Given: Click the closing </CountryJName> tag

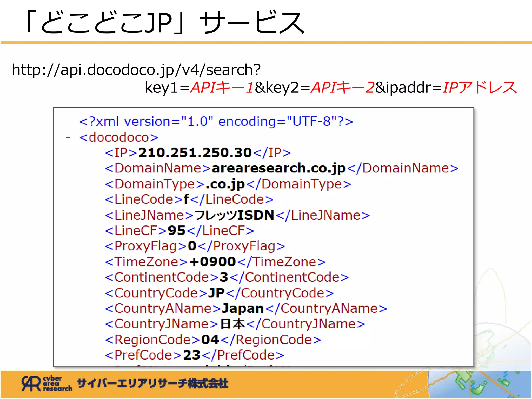Looking at the screenshot, I should [x=306, y=324].
